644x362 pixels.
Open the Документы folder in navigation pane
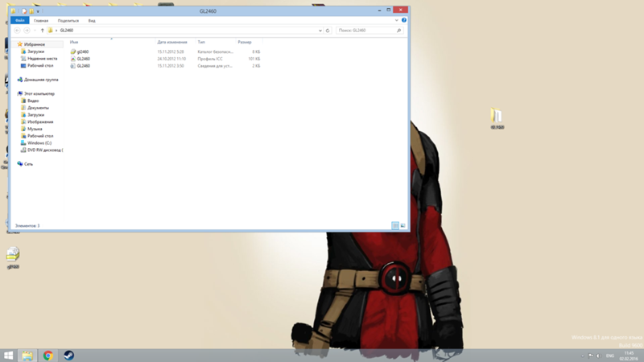click(38, 108)
